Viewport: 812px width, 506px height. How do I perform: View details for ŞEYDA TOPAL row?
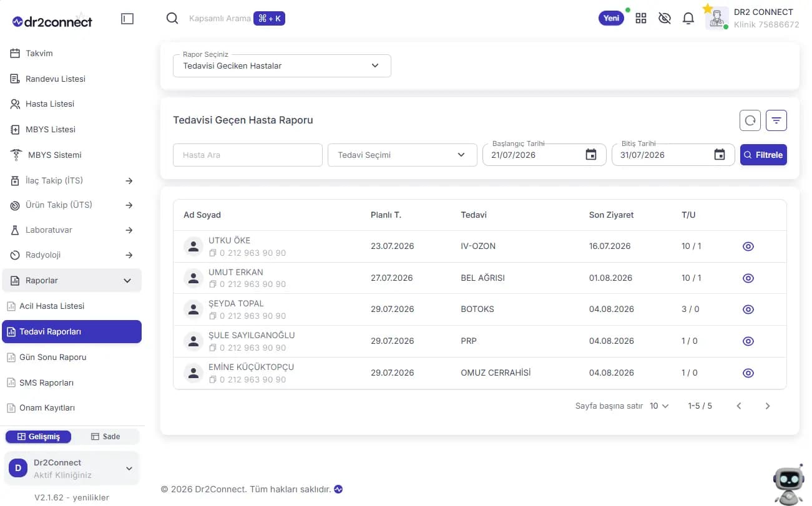pos(748,309)
